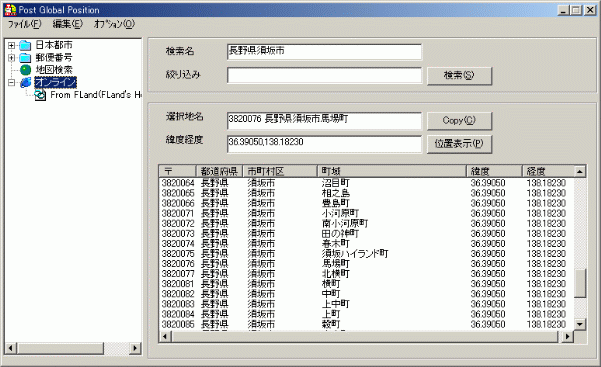
Task: Click the 検索名 input field
Action: (324, 51)
